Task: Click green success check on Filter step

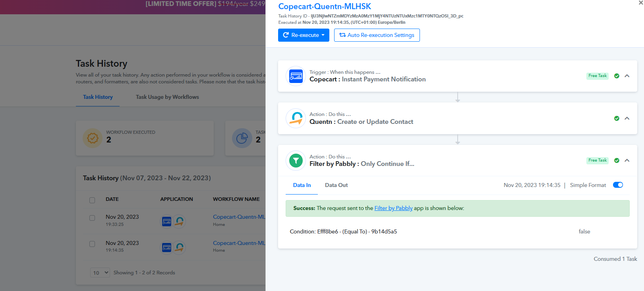Action: tap(617, 160)
